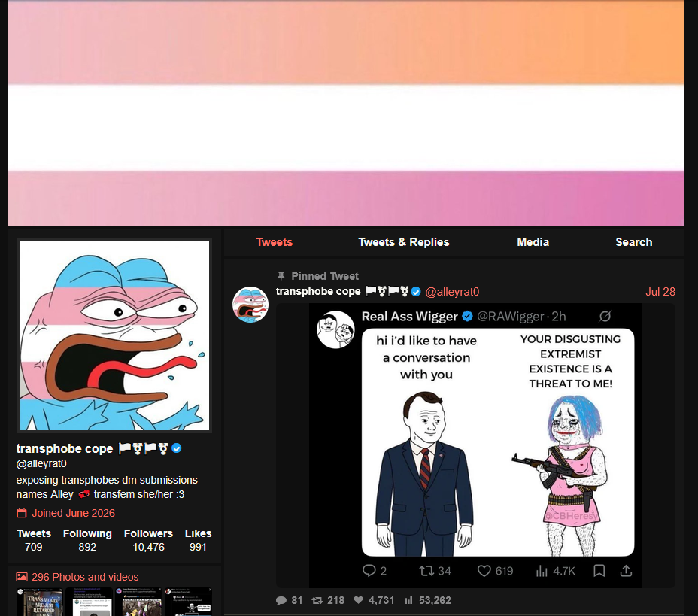View the Followers count 10,476
The image size is (698, 616).
coord(148,547)
